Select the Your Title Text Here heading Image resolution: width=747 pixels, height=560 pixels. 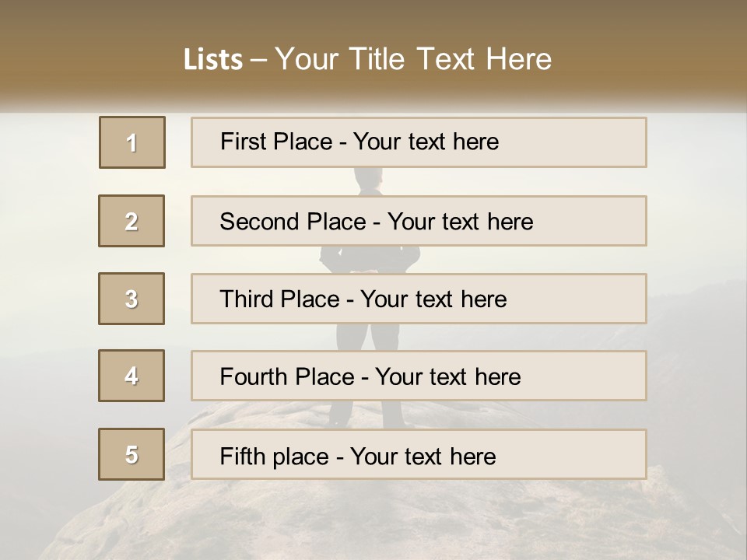[x=413, y=59]
